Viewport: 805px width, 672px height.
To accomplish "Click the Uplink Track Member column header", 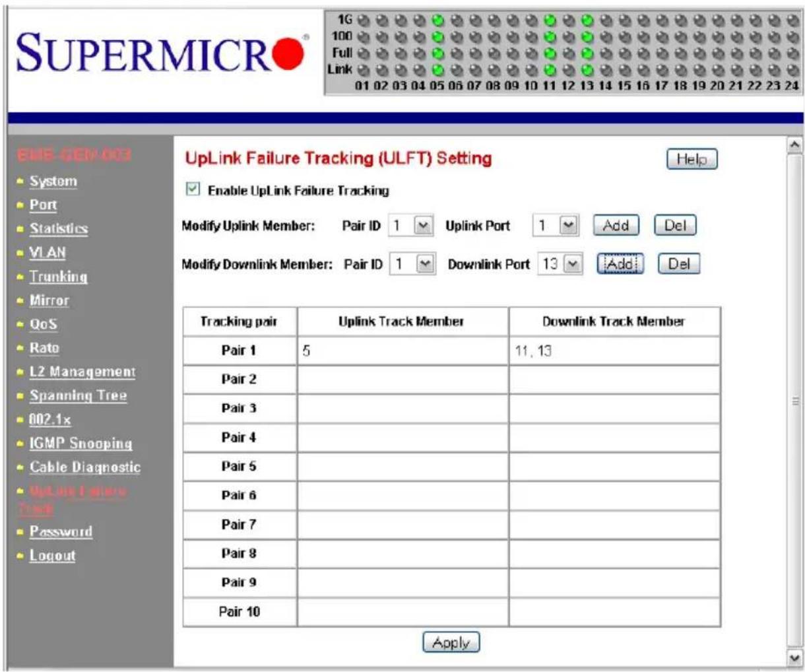I will pos(401,321).
